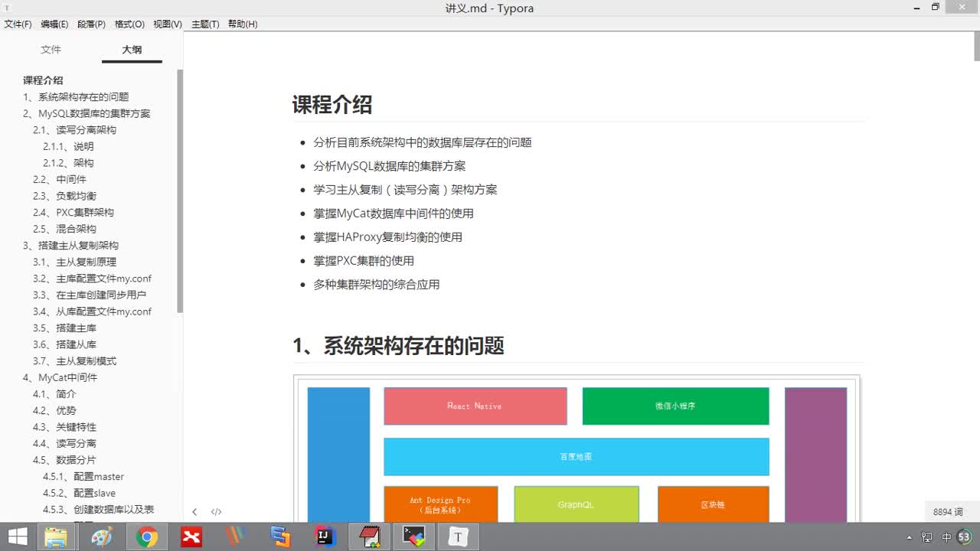Open Google Chrome in the taskbar
The image size is (980, 551).
147,537
